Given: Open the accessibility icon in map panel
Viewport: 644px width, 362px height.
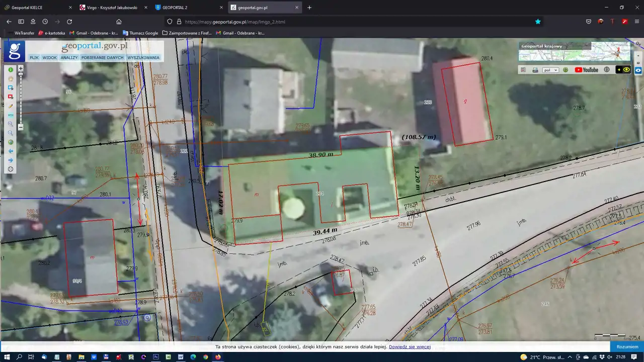Looking at the screenshot, I should (x=607, y=70).
